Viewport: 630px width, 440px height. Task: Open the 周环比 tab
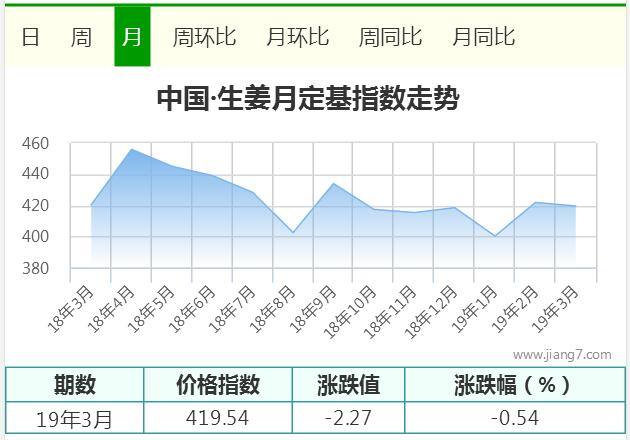[204, 37]
